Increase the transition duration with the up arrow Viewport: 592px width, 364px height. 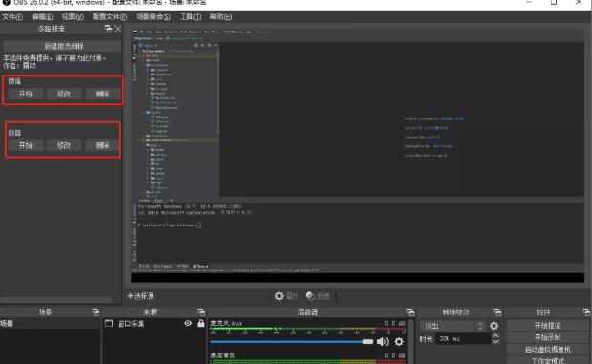tap(495, 336)
